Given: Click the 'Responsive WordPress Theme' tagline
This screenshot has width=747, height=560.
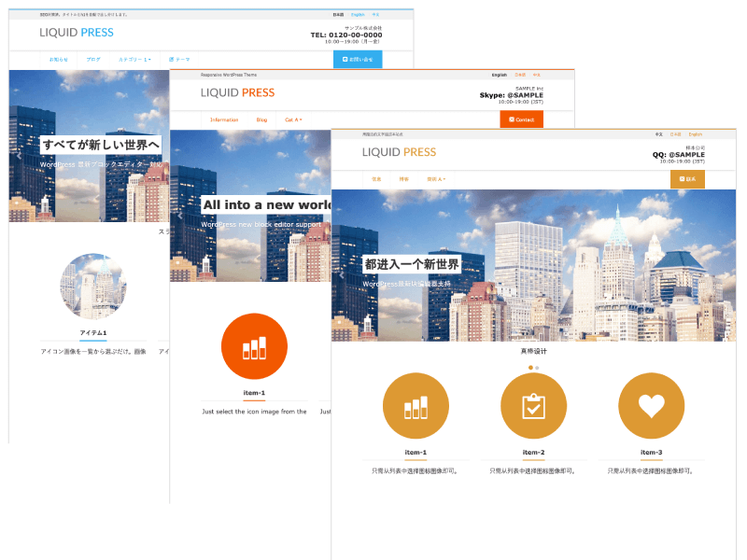Looking at the screenshot, I should pyautogui.click(x=229, y=75).
